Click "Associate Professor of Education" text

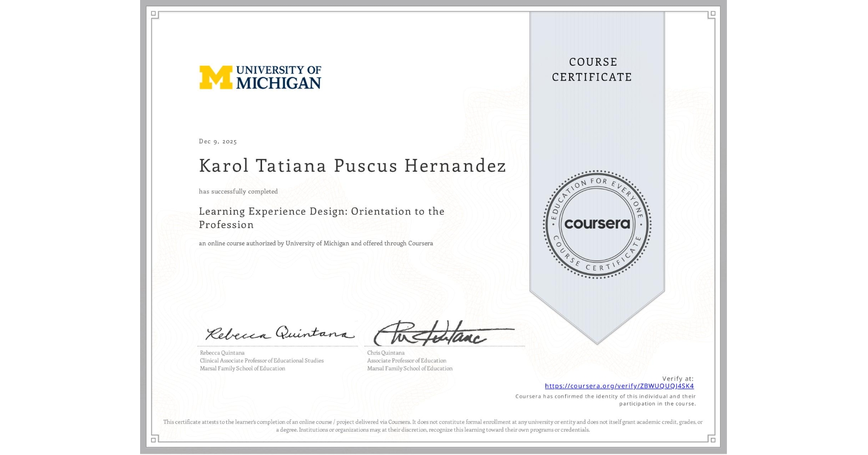pyautogui.click(x=407, y=361)
